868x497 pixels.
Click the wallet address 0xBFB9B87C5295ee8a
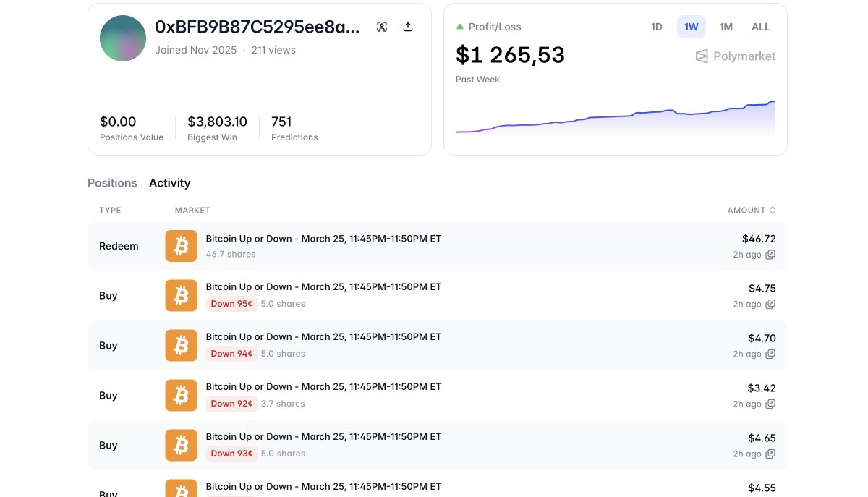(257, 27)
